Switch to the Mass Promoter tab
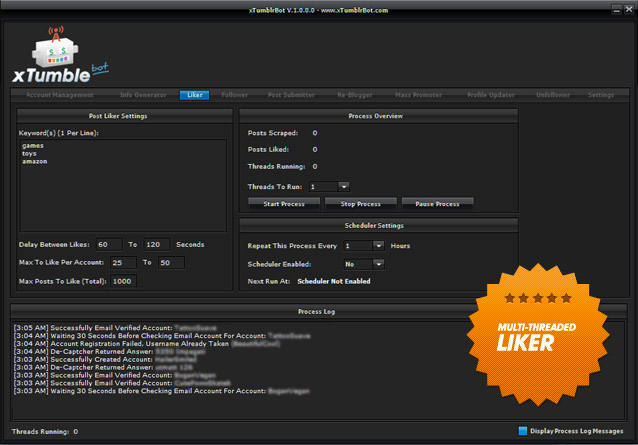Image resolution: width=638 pixels, height=445 pixels. click(x=418, y=95)
